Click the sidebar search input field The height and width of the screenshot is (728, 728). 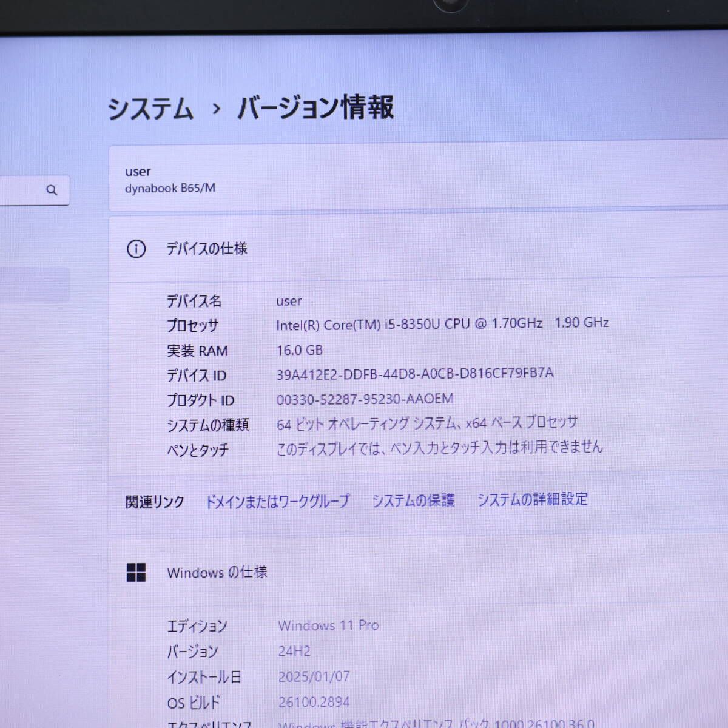pos(33,190)
